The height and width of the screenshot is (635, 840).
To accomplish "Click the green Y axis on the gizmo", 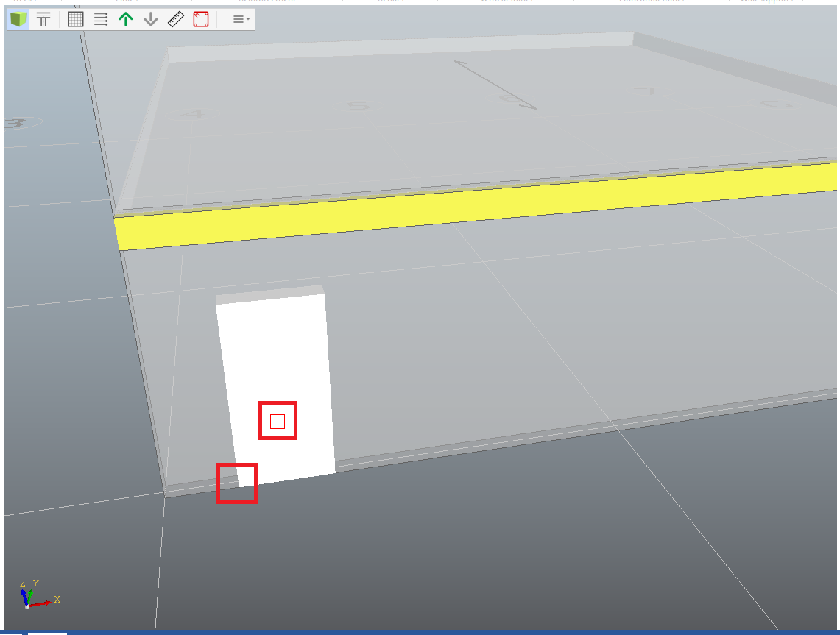I will [x=31, y=593].
